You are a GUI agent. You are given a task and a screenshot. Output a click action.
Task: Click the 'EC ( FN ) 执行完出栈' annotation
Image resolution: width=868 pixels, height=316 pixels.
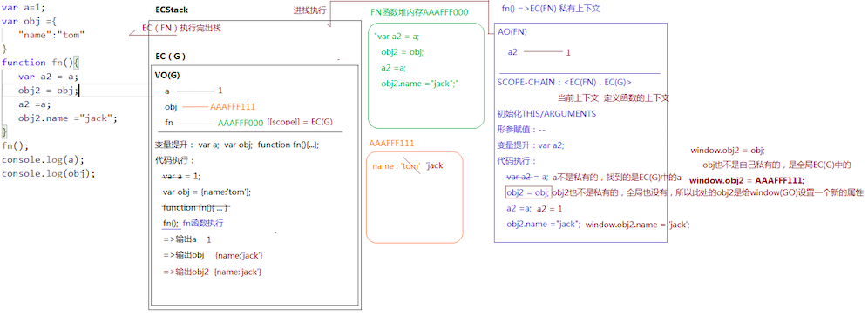181,28
